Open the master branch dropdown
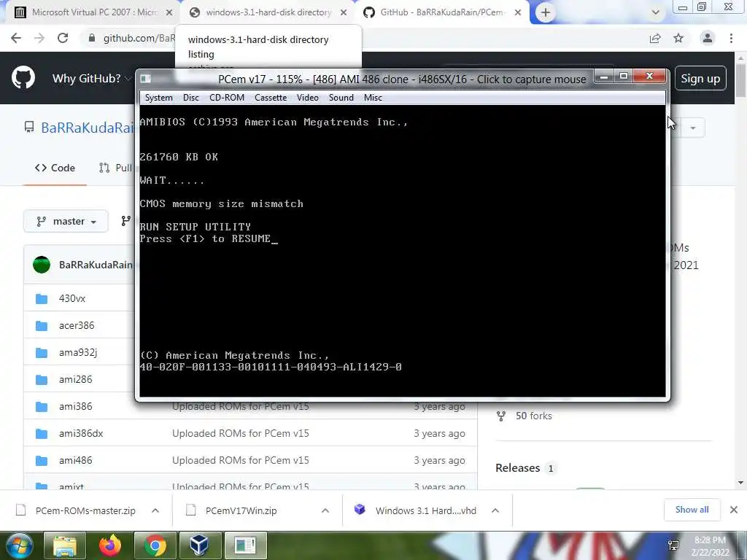The height and width of the screenshot is (560, 747). [66, 222]
